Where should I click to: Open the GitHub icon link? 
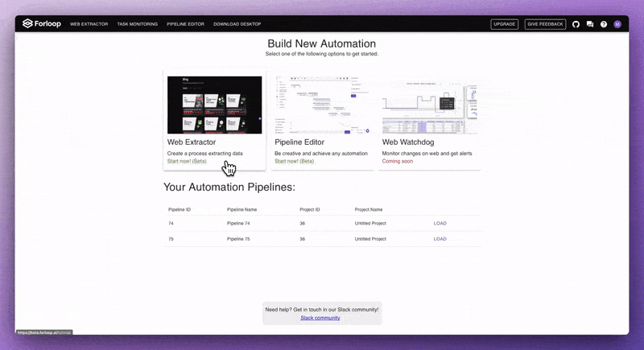click(x=576, y=24)
